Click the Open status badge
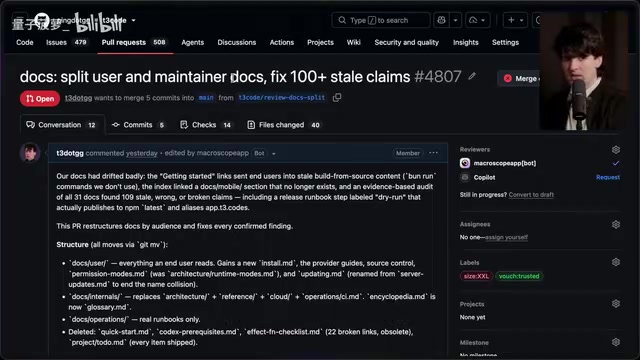Screen dimensions: 640x360 pos(40,98)
